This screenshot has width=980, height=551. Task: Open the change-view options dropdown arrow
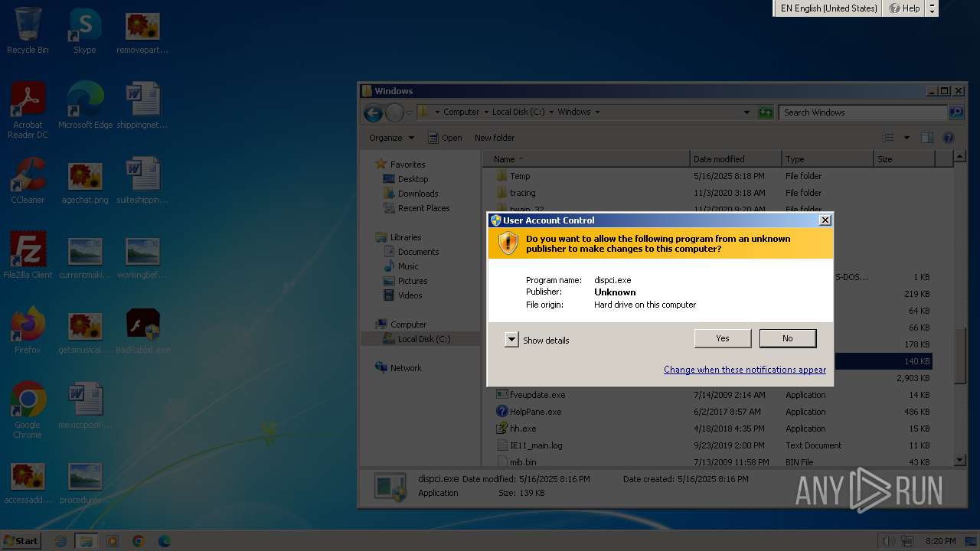(x=906, y=138)
